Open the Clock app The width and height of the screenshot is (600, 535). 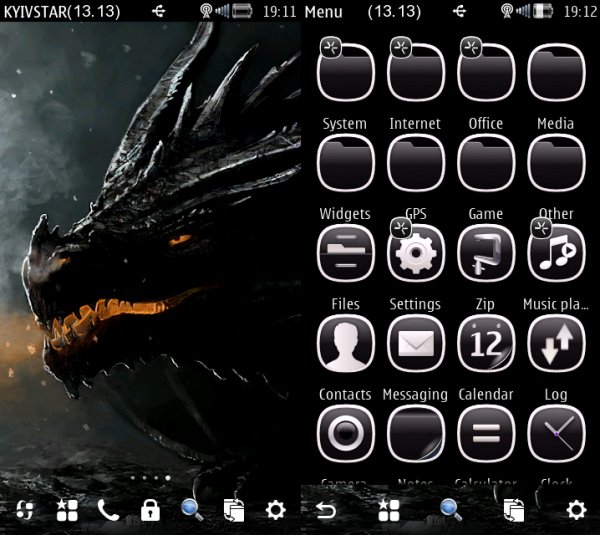556,434
